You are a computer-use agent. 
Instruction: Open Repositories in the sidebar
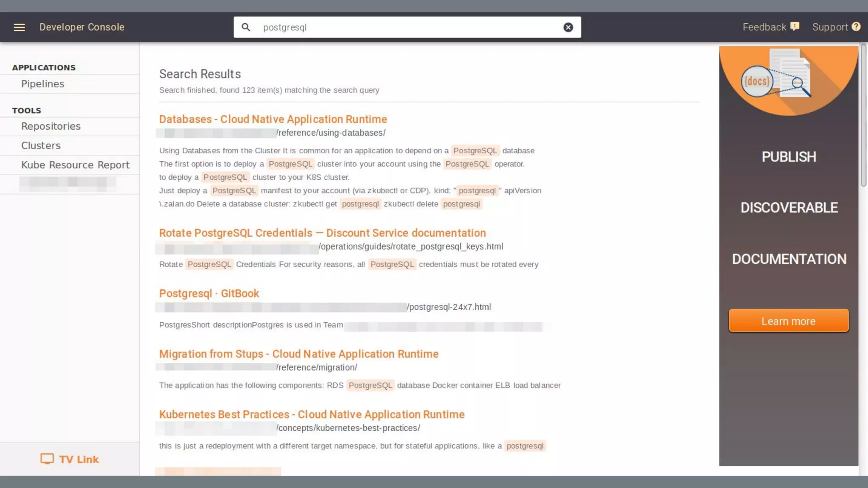coord(51,126)
